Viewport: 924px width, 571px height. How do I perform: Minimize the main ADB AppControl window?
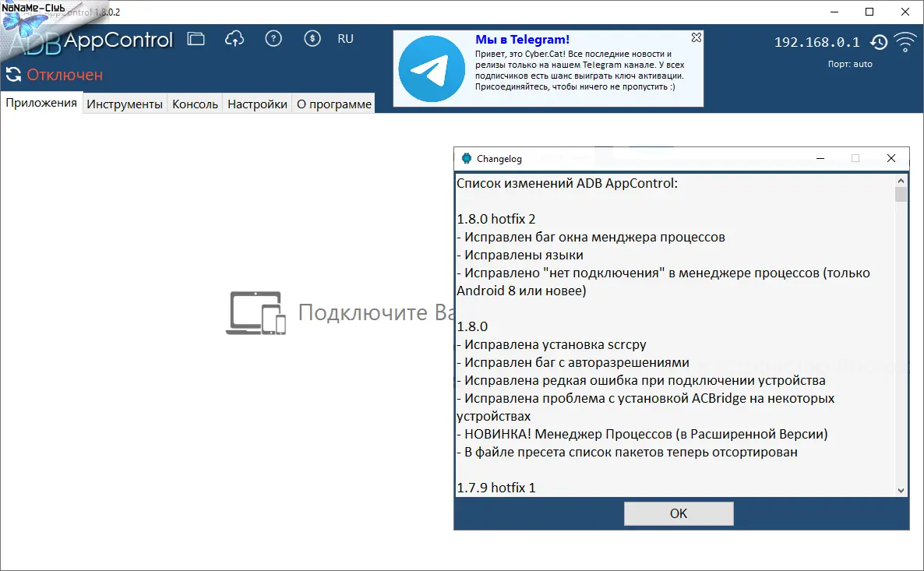pyautogui.click(x=834, y=12)
